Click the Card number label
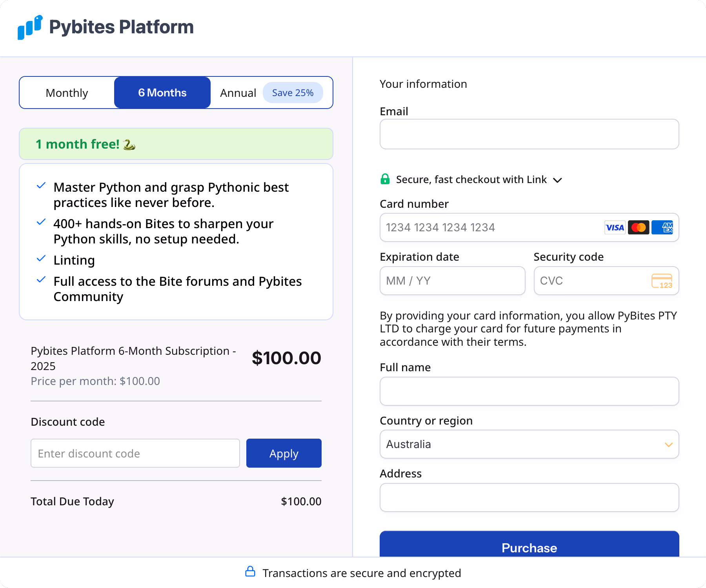This screenshot has height=588, width=706. pos(414,204)
